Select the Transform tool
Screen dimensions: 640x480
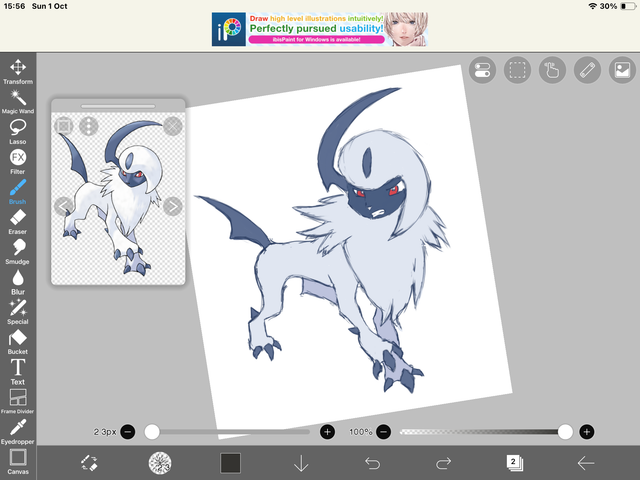pyautogui.click(x=18, y=72)
